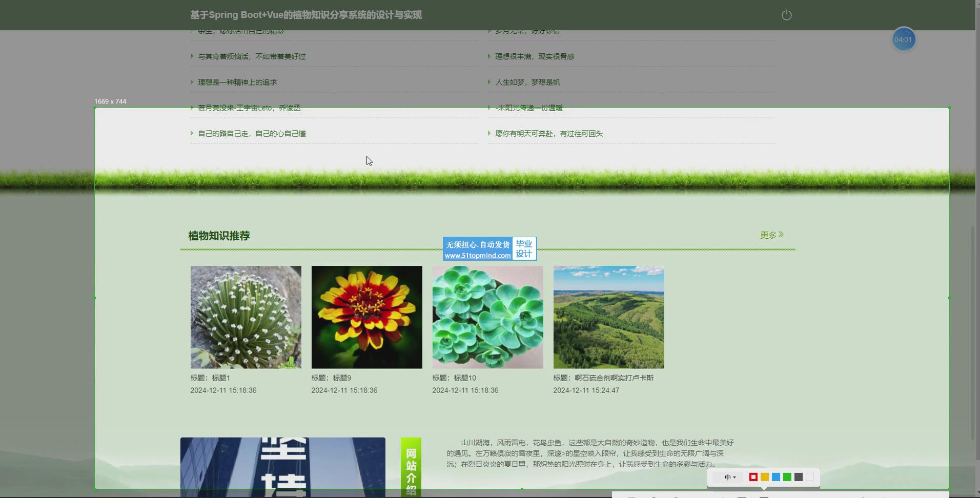Open the 标题10 green succulent thumbnail
This screenshot has width=980, height=498.
(487, 317)
